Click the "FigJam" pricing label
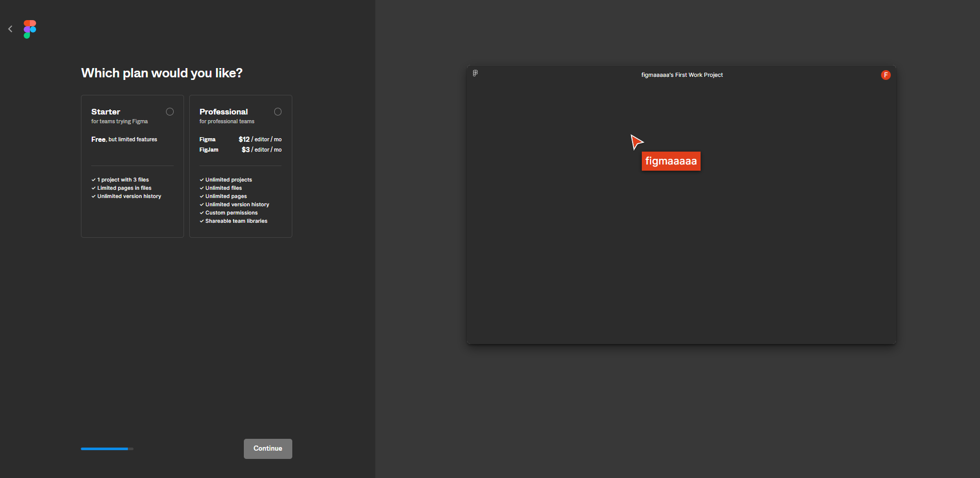 [x=209, y=150]
